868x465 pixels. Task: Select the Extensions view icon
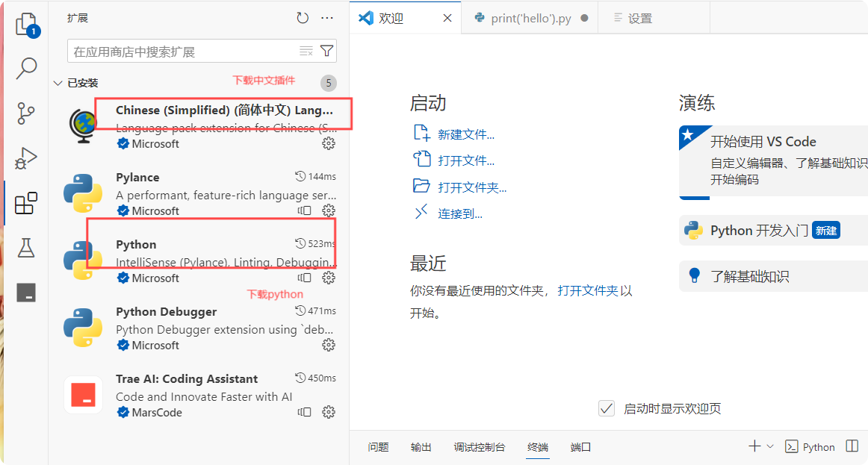pos(26,203)
